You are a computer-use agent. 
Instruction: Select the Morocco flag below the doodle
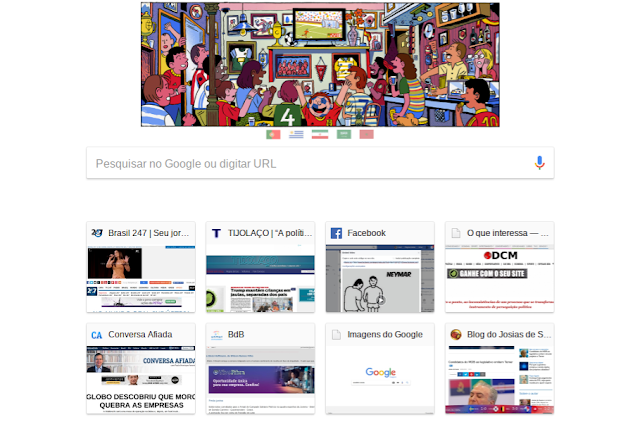[x=367, y=134]
